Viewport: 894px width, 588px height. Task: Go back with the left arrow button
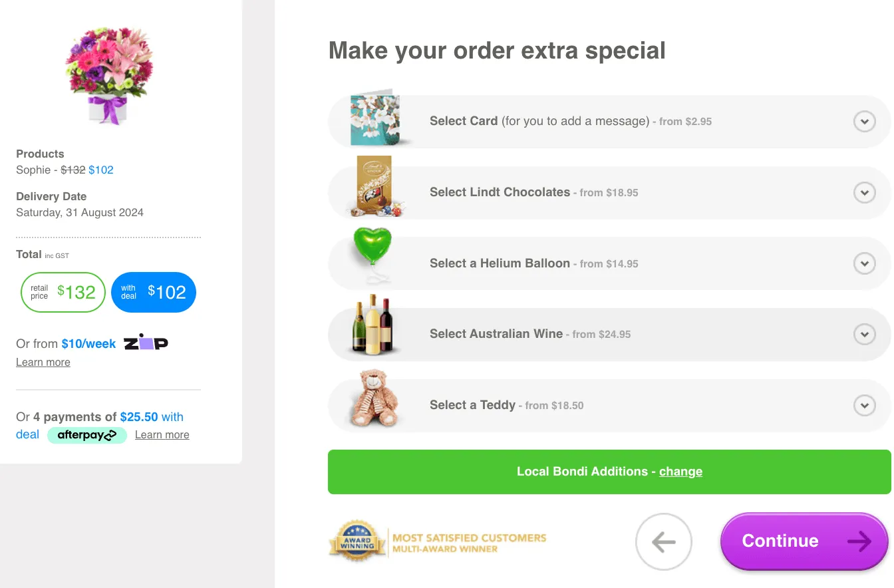pos(663,542)
